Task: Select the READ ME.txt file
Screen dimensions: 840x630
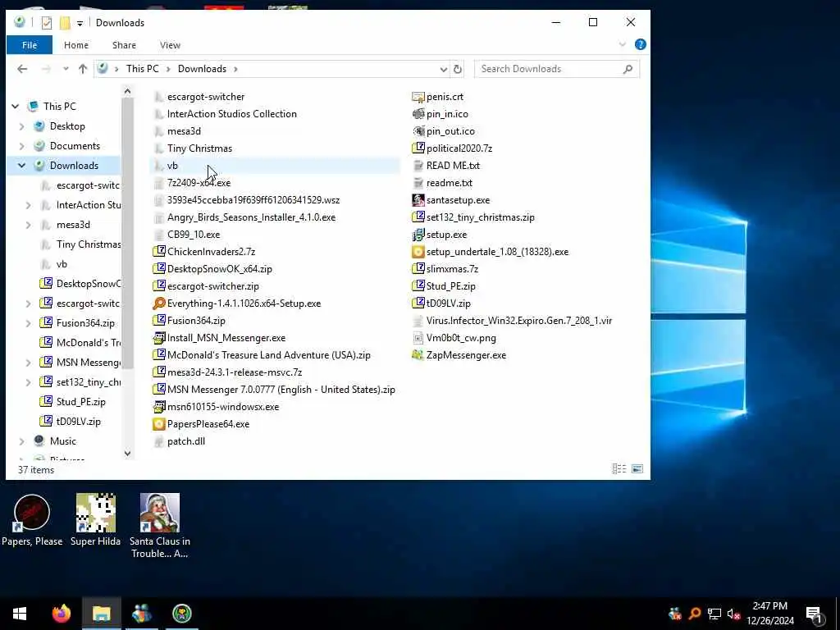Action: (453, 166)
